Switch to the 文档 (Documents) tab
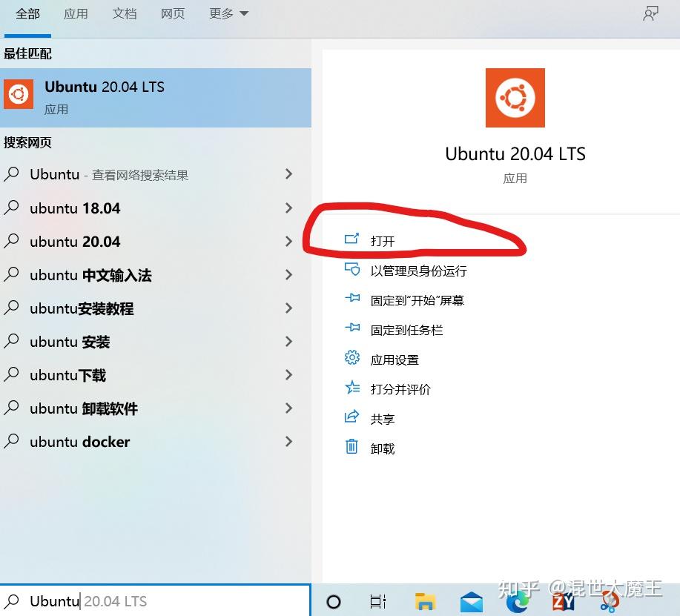 (124, 13)
